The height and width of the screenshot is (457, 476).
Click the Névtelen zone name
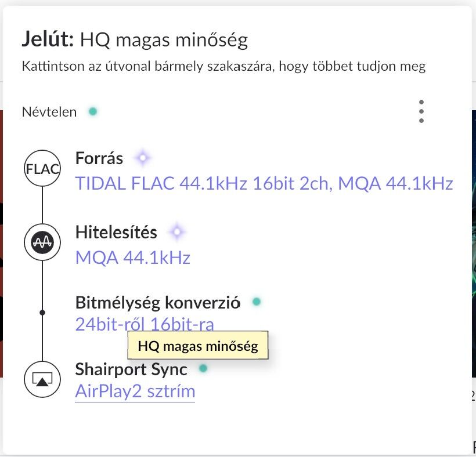(49, 112)
